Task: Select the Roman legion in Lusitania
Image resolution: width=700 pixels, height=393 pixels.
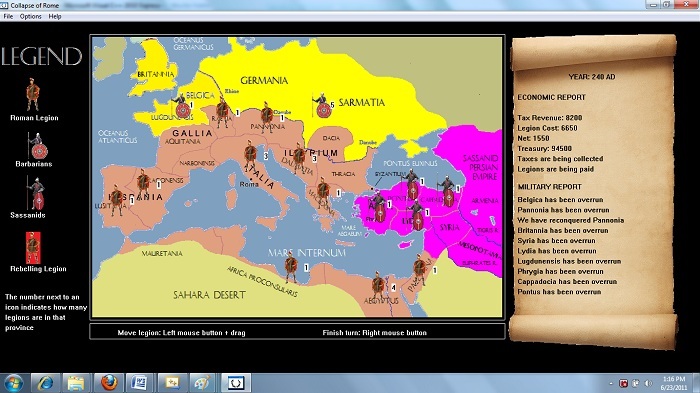Action: [116, 200]
